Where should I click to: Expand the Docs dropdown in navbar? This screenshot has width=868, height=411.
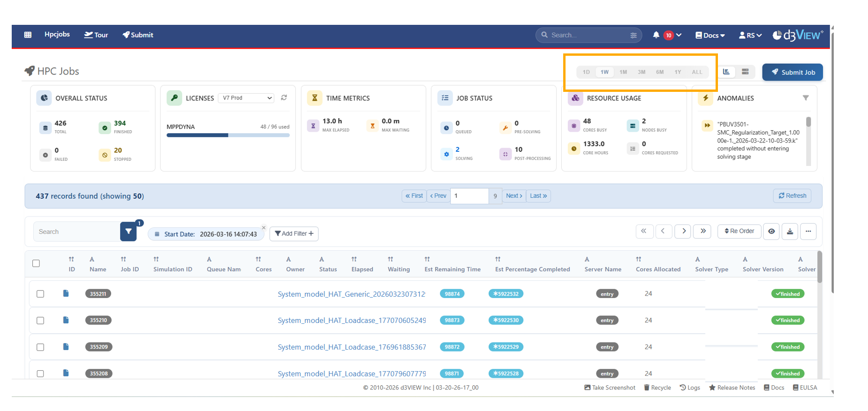pyautogui.click(x=710, y=35)
